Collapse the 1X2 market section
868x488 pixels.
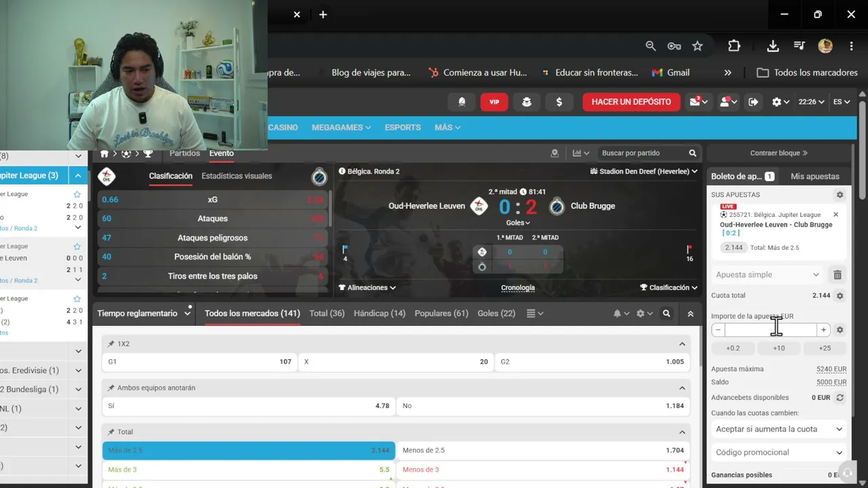(x=682, y=344)
